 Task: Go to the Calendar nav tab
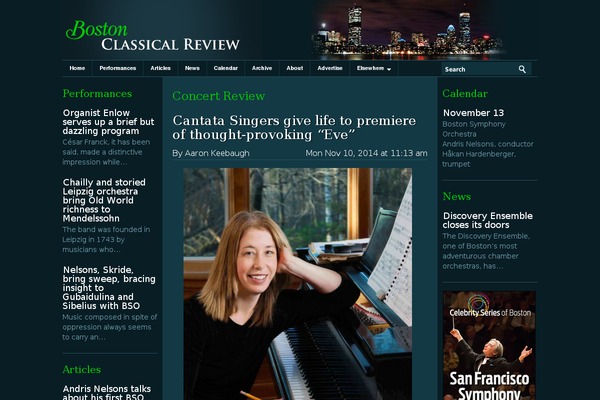(x=225, y=69)
